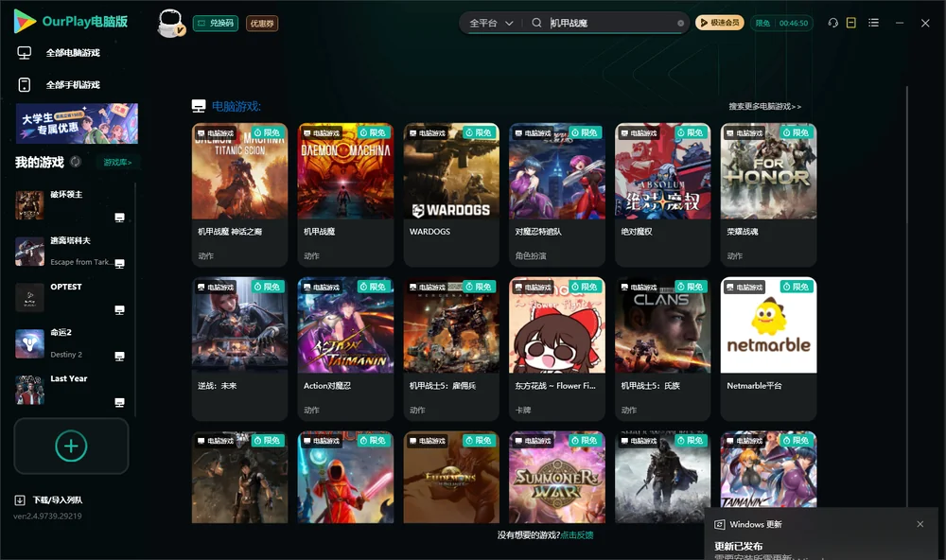Open the 大学生专属优惠 promo banner

tap(78, 123)
